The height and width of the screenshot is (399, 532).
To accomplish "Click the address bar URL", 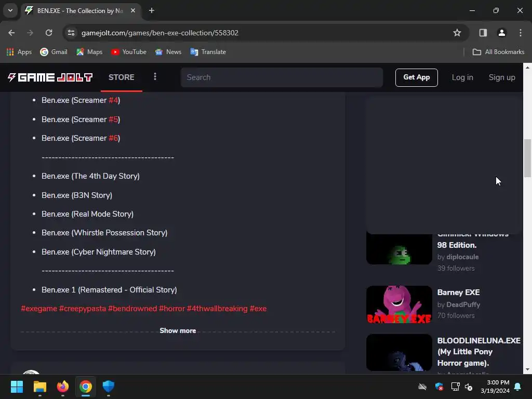I will tap(160, 33).
